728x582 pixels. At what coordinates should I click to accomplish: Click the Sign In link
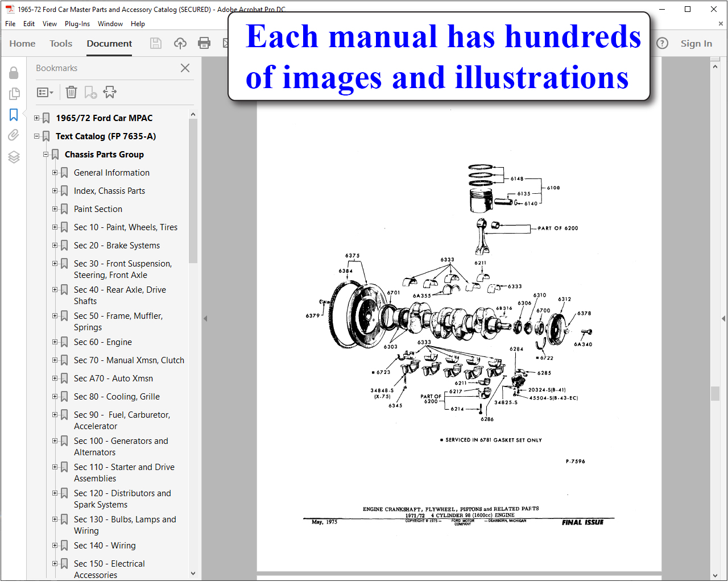coord(696,43)
